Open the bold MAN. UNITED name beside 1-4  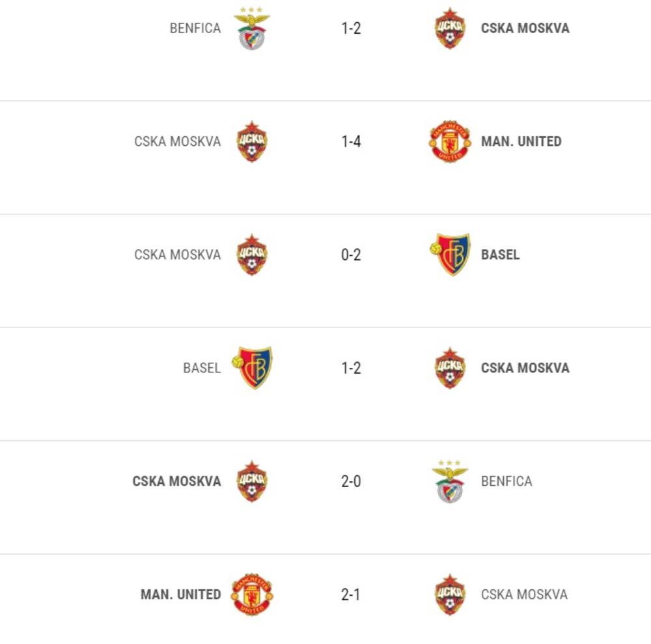(521, 141)
